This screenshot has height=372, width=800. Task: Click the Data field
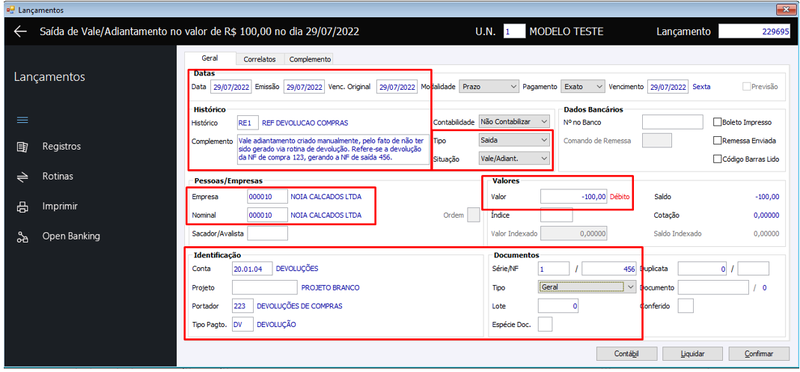231,87
